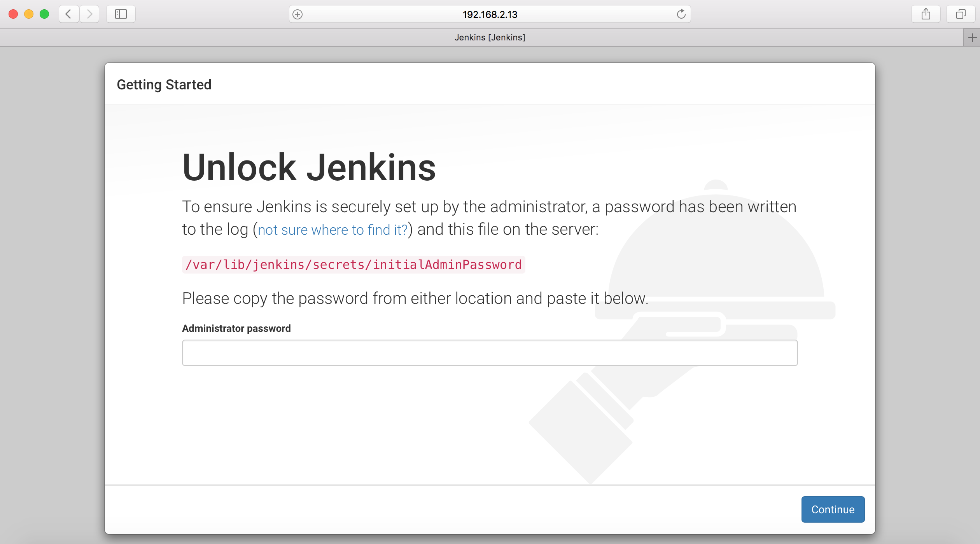Toggle the Safari sidebar icon
This screenshot has width=980, height=544.
(x=121, y=14)
